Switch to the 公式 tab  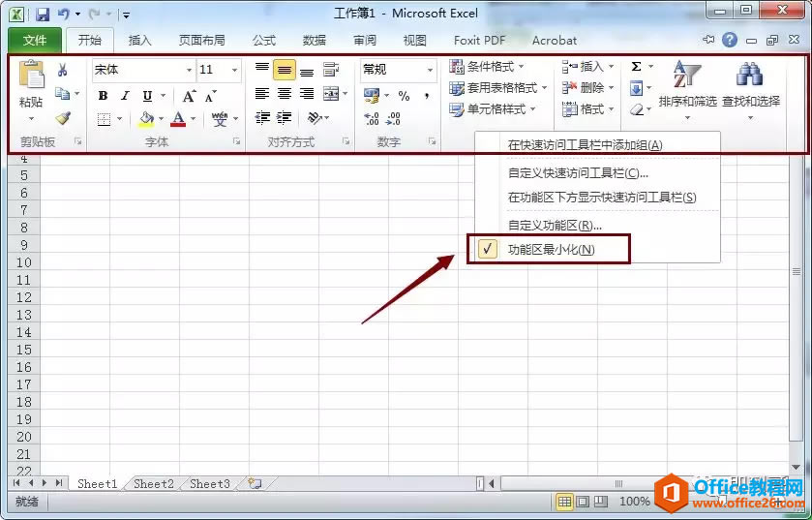(264, 41)
